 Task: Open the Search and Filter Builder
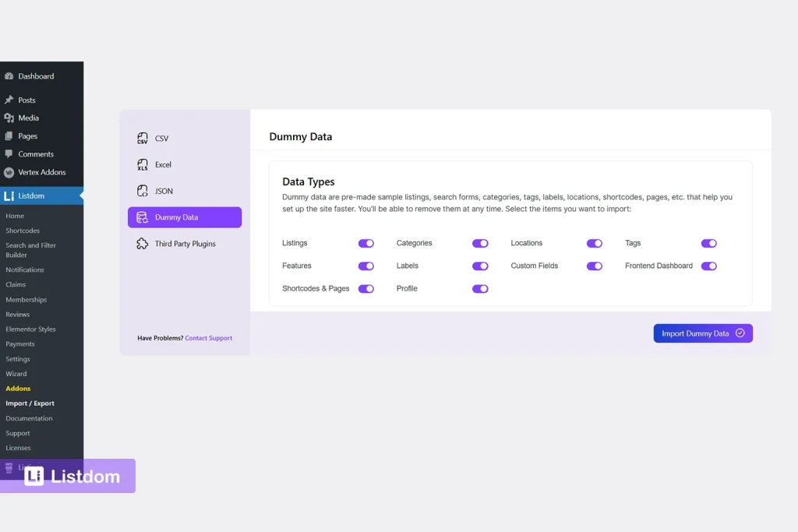point(30,249)
